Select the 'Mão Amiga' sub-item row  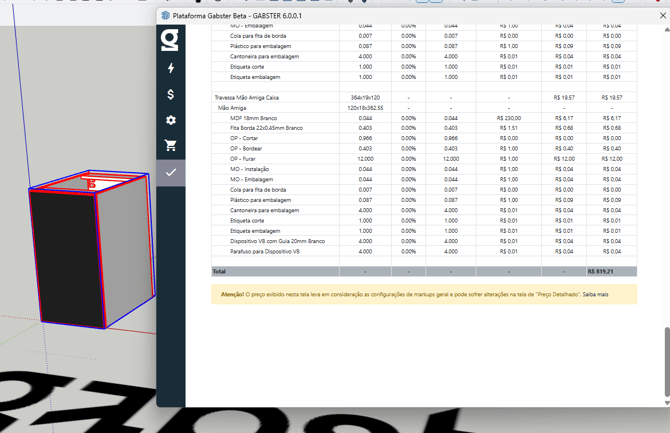(232, 108)
